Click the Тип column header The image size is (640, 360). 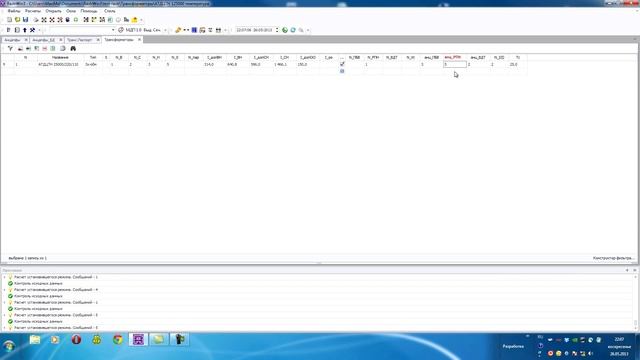coord(93,58)
